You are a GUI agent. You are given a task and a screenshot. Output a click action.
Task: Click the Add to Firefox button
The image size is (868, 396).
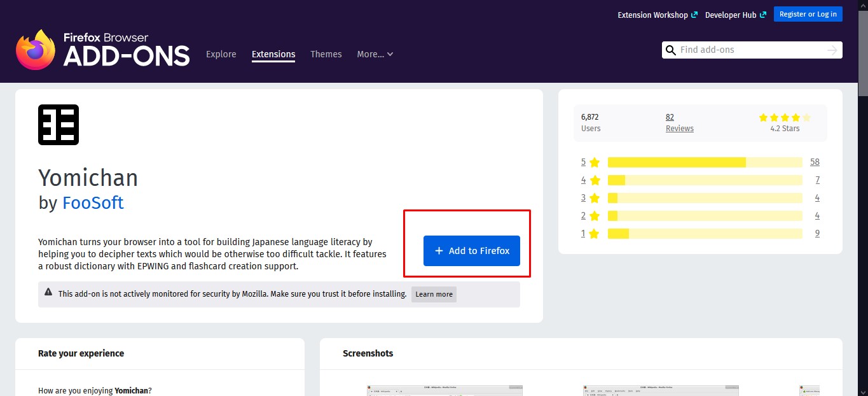(472, 251)
